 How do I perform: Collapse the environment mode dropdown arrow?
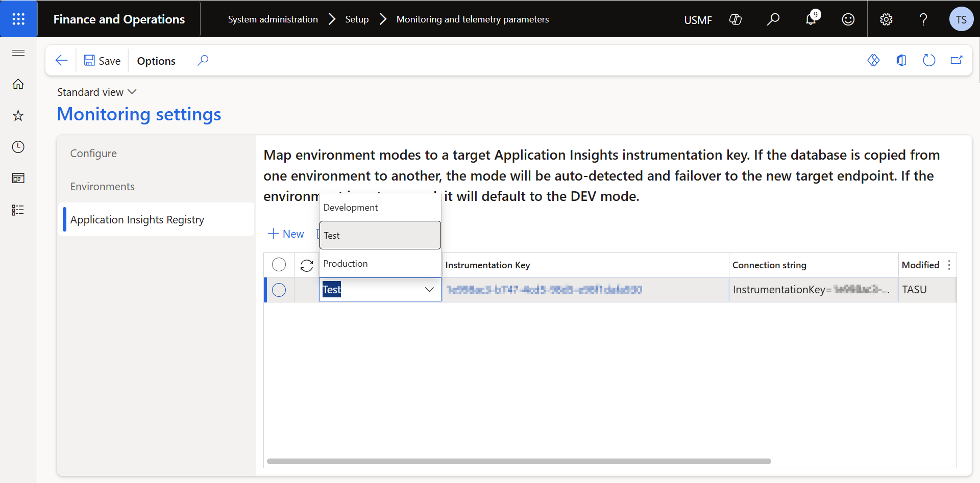coord(429,290)
